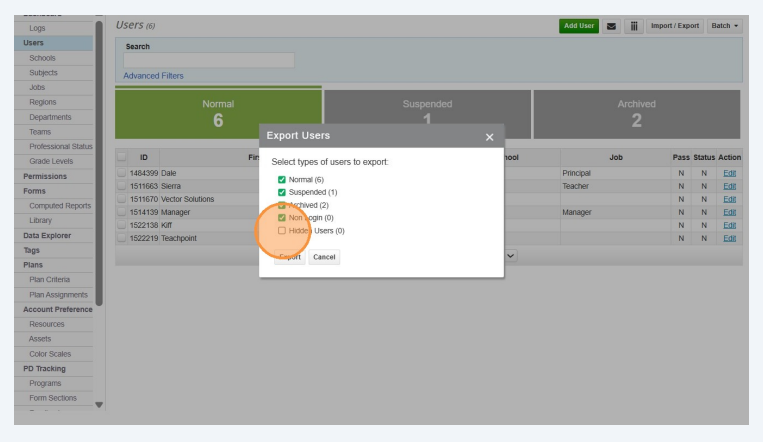Image resolution: width=763 pixels, height=442 pixels.
Task: Click Edit link for user Sierra
Action: pyautogui.click(x=729, y=186)
